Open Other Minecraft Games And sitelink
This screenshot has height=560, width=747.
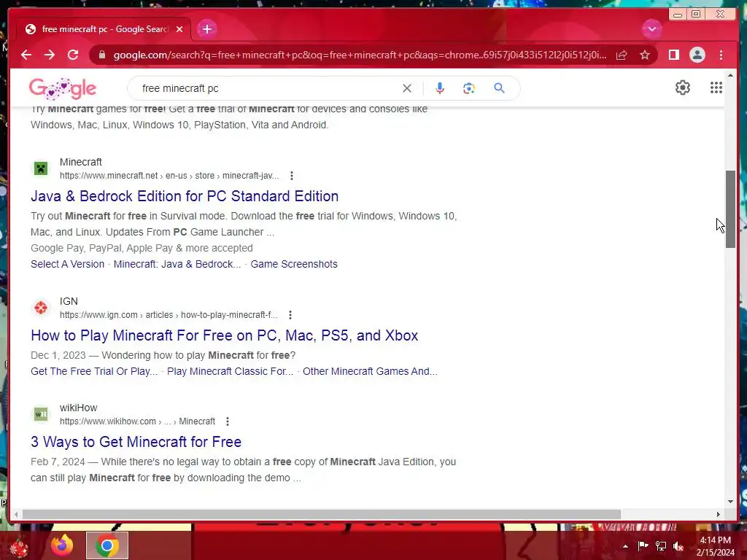pyautogui.click(x=370, y=371)
